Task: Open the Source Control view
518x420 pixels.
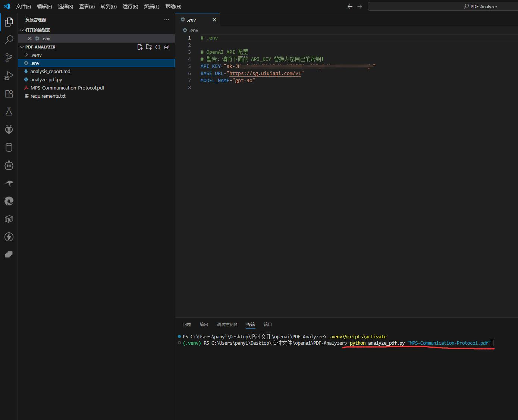Action: click(9, 58)
